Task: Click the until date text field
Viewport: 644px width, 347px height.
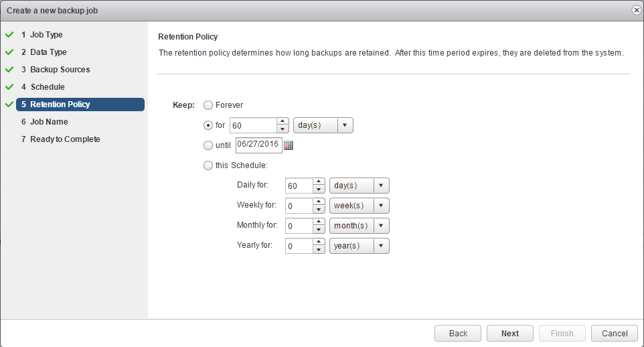Action: [x=258, y=145]
